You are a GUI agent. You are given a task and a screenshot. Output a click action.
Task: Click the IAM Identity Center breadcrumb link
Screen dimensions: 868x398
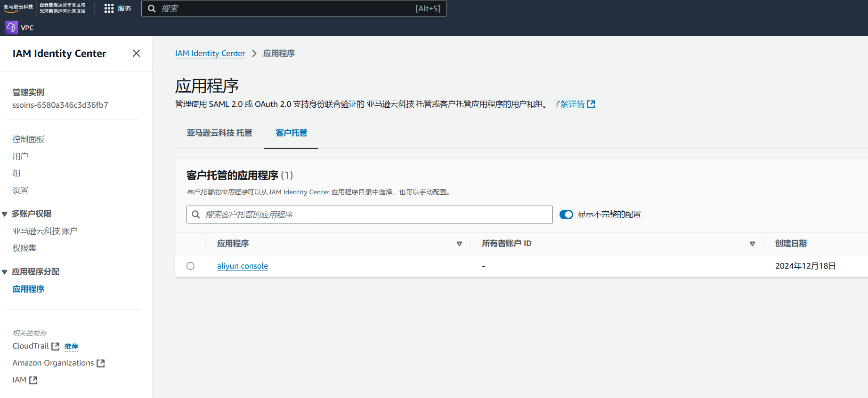[x=210, y=54]
